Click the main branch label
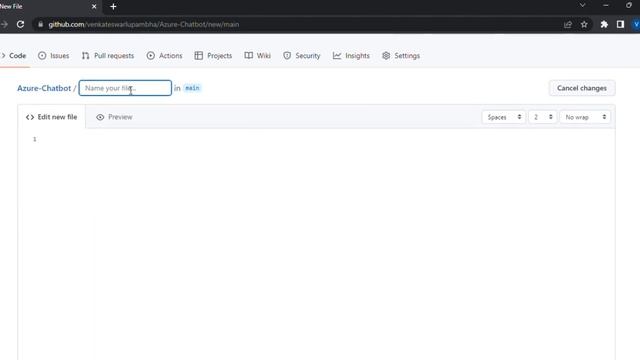The image size is (640, 360). [192, 88]
